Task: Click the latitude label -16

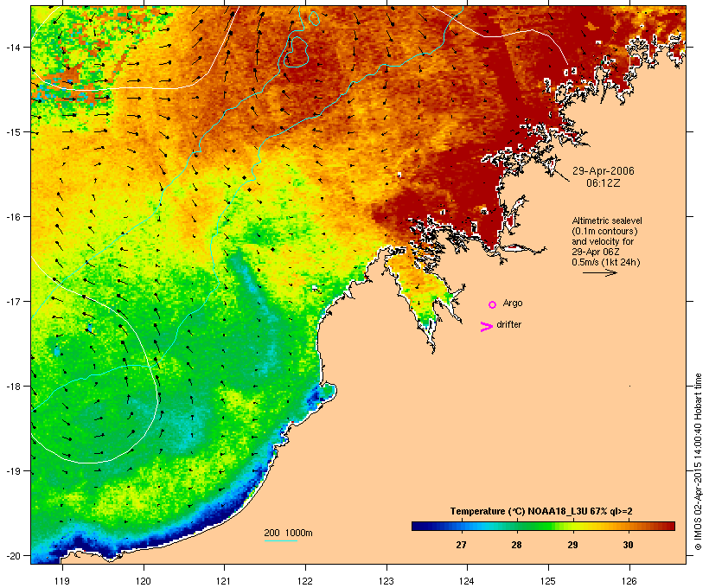Action: tap(12, 217)
